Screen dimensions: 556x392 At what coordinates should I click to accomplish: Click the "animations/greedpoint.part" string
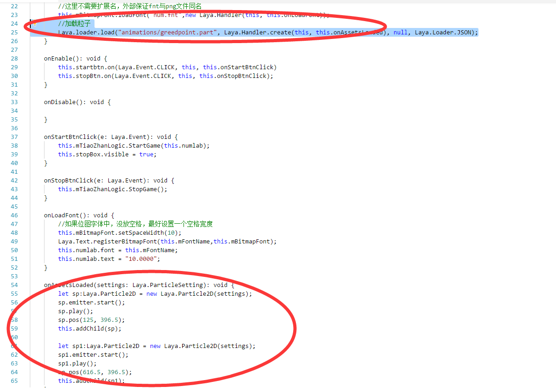point(168,33)
